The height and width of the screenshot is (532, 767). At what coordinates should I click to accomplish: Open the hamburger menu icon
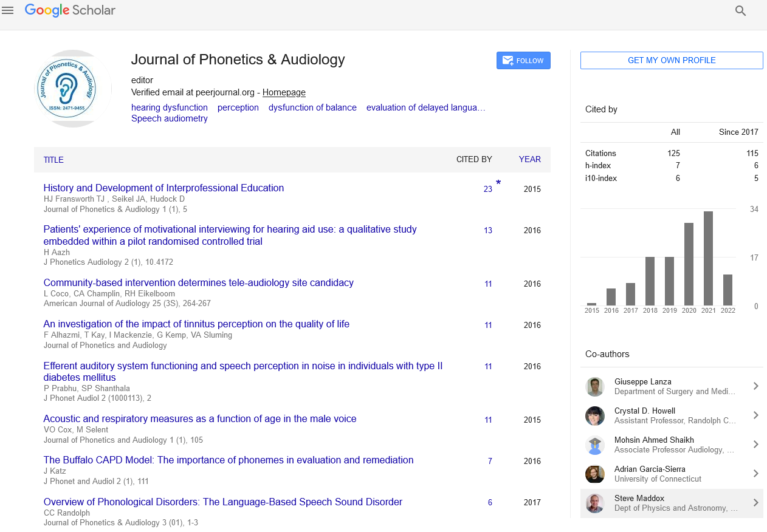coord(8,10)
